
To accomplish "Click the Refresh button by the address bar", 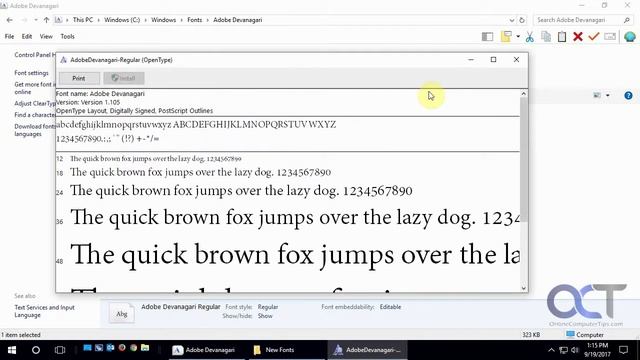I will (522, 20).
